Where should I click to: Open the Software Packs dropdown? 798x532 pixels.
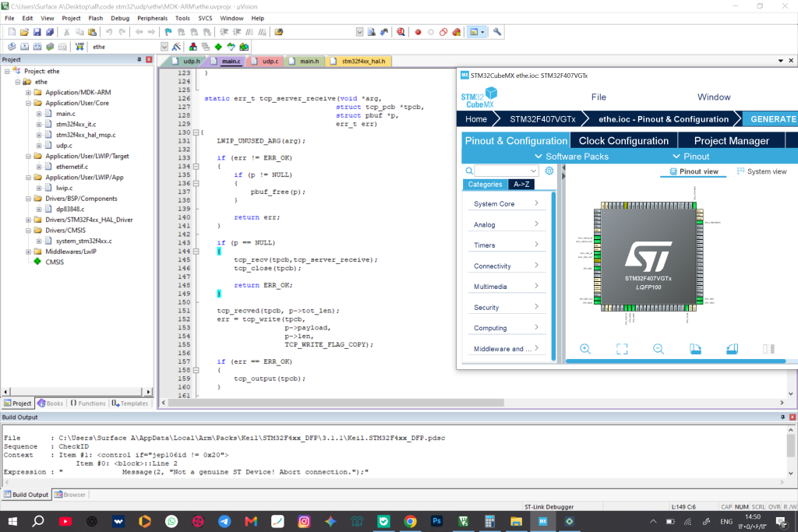click(571, 157)
